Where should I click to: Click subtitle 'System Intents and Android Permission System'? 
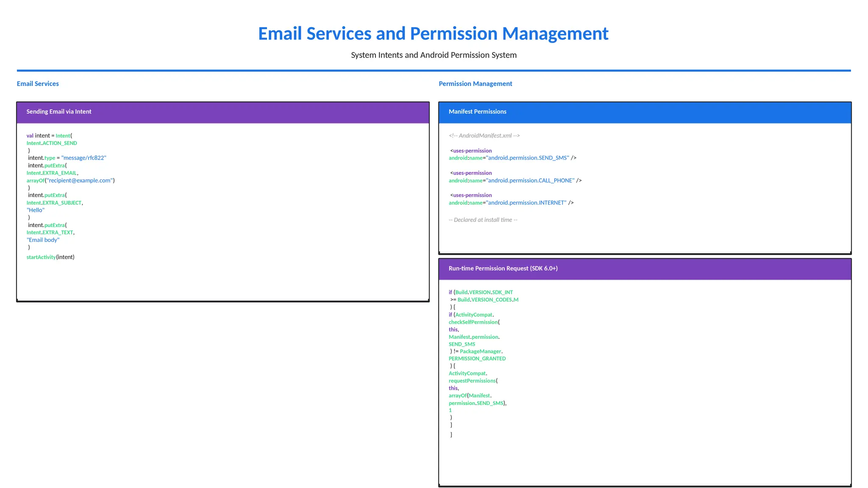pyautogui.click(x=434, y=55)
